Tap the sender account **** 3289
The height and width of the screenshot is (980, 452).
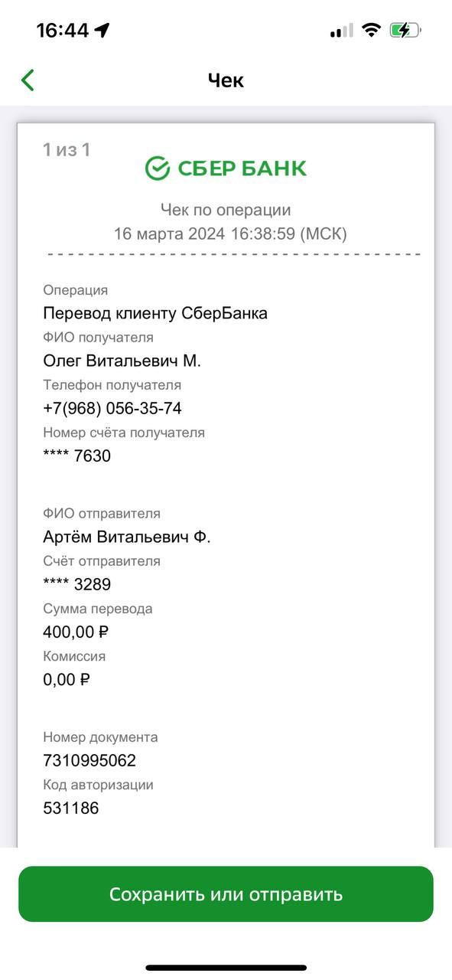76,585
